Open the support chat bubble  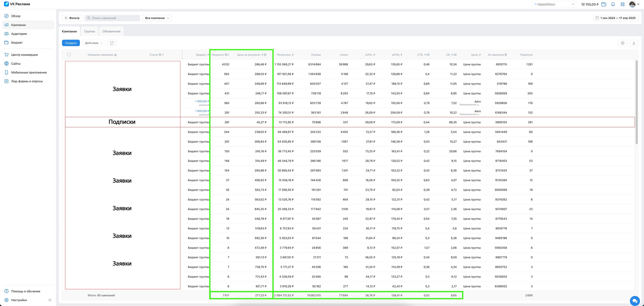[x=635, y=301]
